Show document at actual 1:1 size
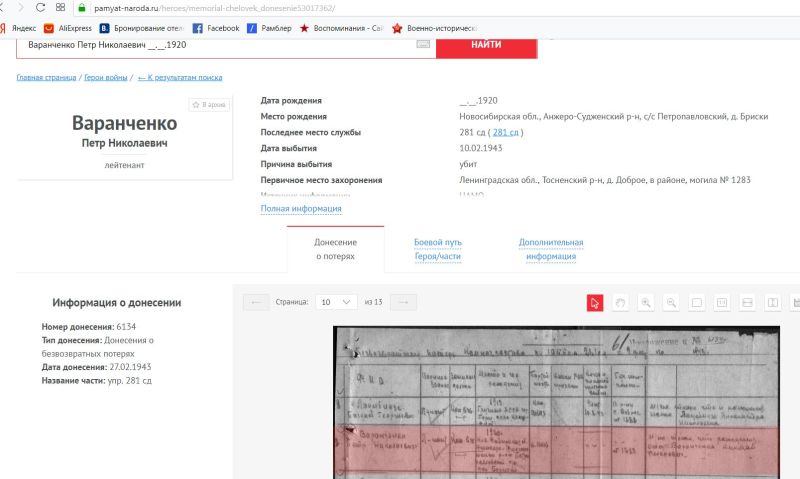800x479 pixels. click(722, 302)
